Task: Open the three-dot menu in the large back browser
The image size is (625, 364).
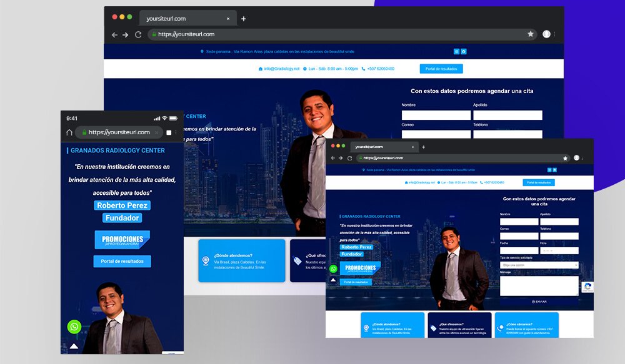Action: [555, 34]
